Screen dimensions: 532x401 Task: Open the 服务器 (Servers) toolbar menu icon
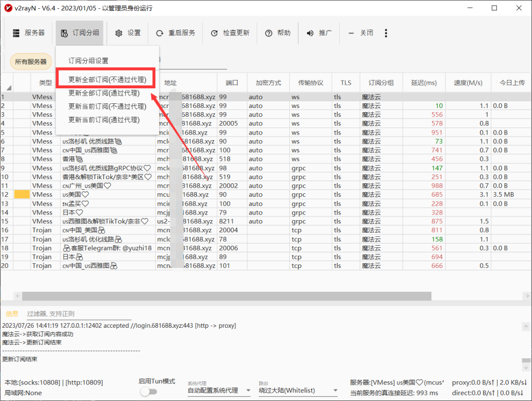point(17,32)
